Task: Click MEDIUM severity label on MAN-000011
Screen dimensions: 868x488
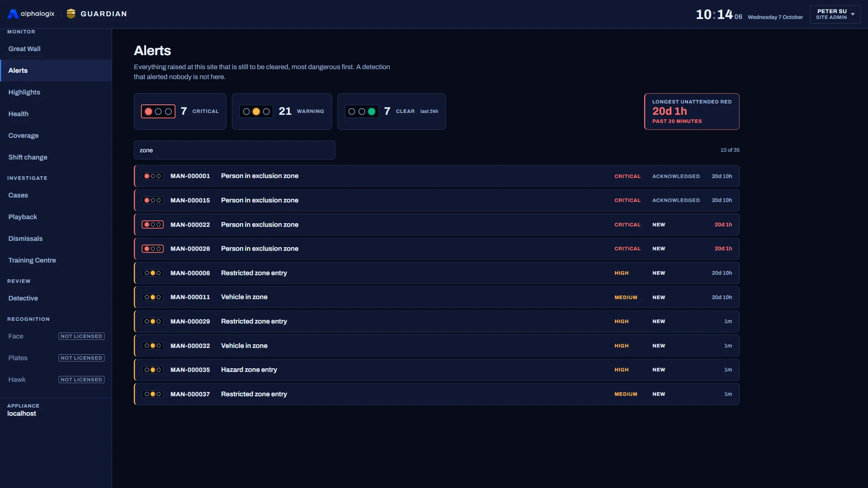Action: point(626,297)
